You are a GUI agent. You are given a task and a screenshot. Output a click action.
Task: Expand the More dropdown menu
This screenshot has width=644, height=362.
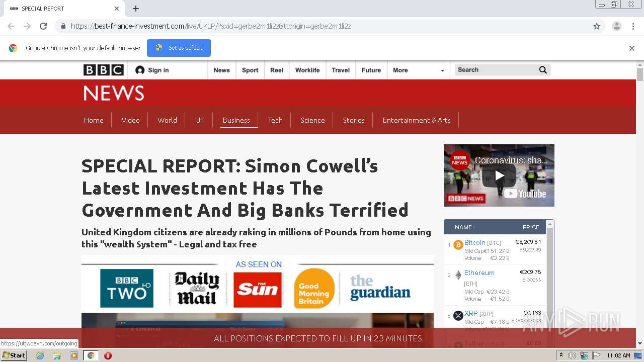tap(419, 70)
